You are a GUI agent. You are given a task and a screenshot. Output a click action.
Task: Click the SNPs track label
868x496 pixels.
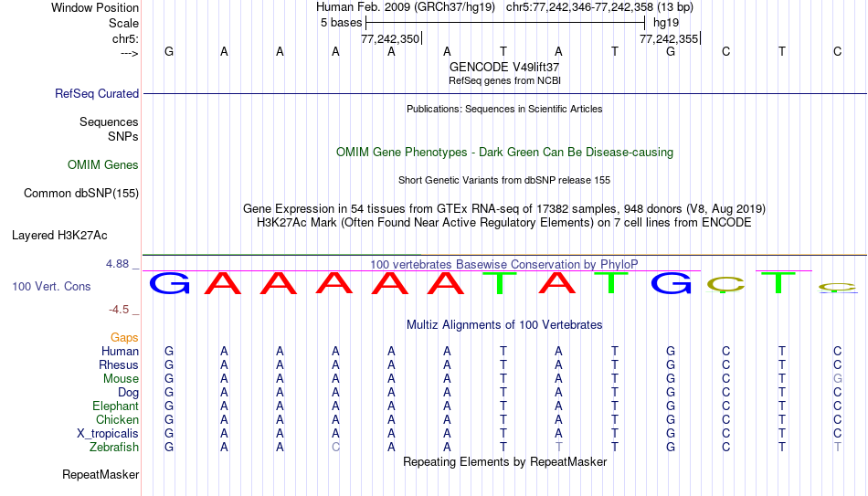tap(123, 136)
